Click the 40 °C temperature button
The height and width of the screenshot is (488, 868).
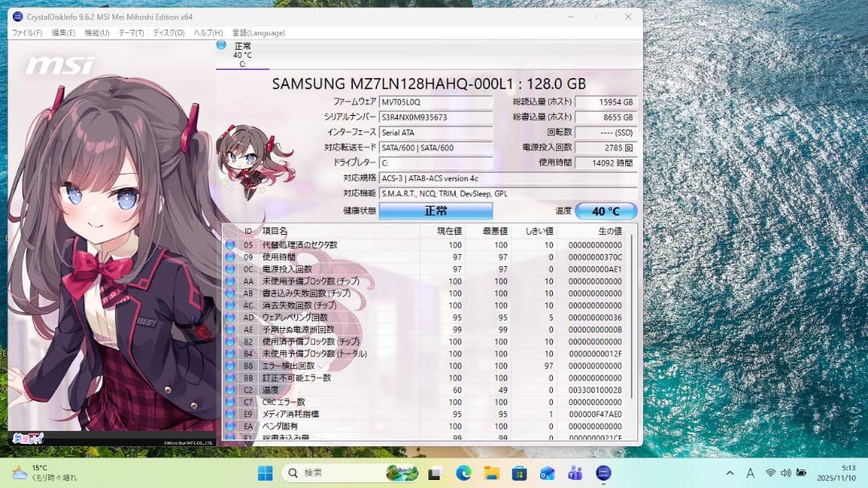click(x=605, y=211)
